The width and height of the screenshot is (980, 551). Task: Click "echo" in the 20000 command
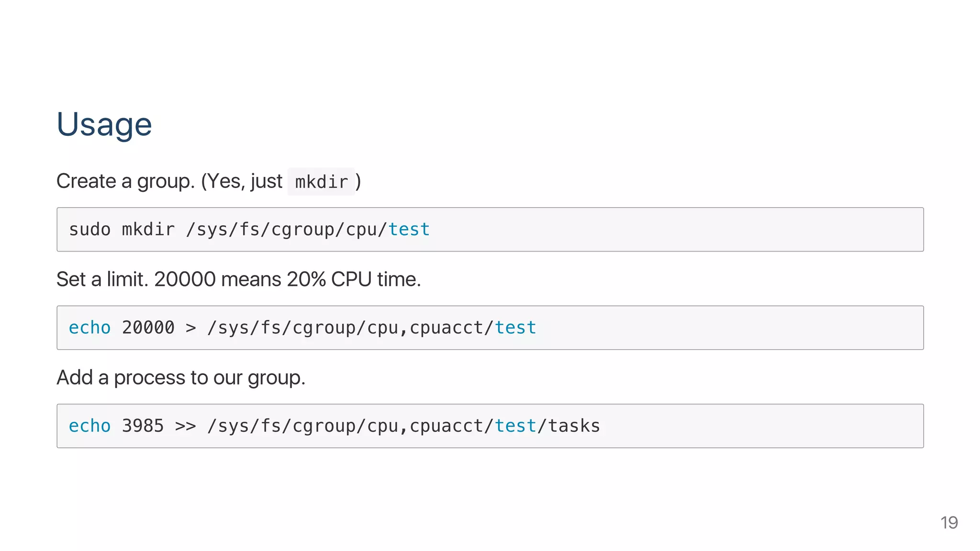[89, 328]
